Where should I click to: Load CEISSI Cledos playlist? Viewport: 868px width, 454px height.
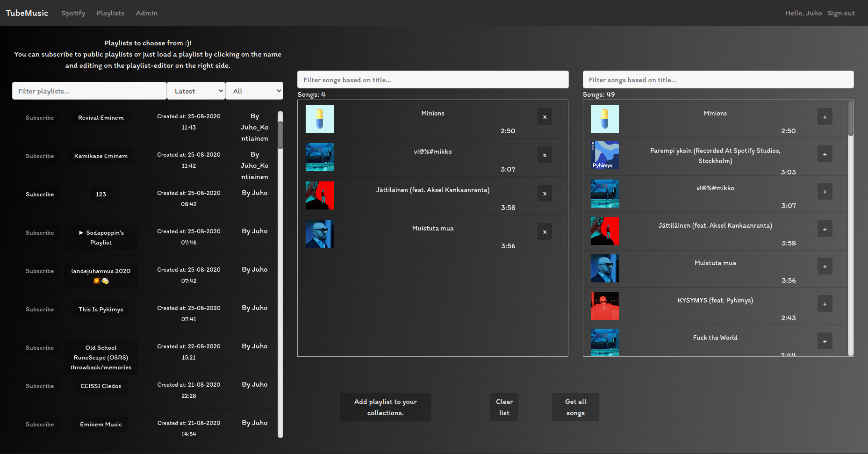[x=101, y=386]
